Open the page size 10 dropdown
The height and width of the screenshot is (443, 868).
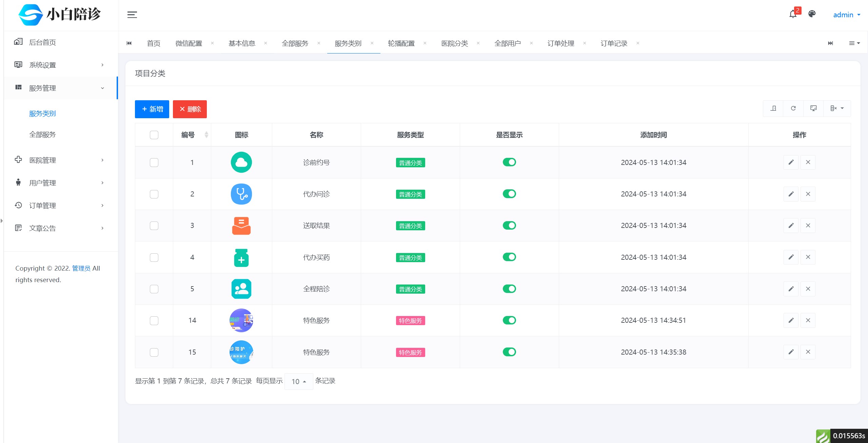tap(299, 381)
